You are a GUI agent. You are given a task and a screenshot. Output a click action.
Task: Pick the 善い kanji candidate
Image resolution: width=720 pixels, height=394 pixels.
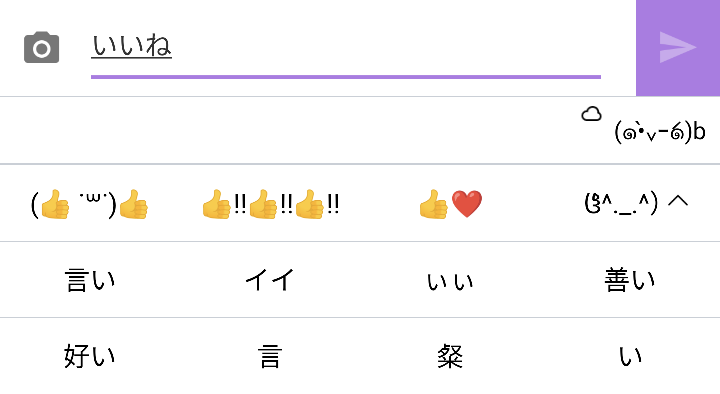point(630,280)
